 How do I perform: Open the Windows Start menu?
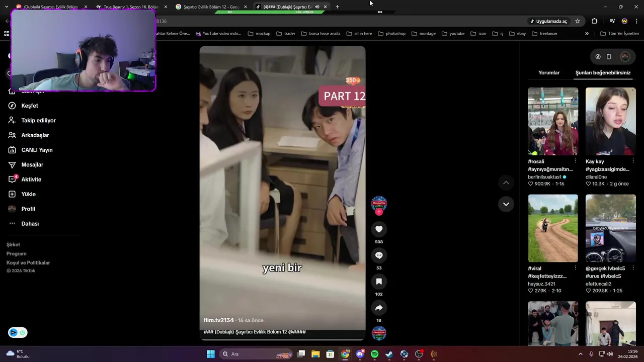pos(211,354)
